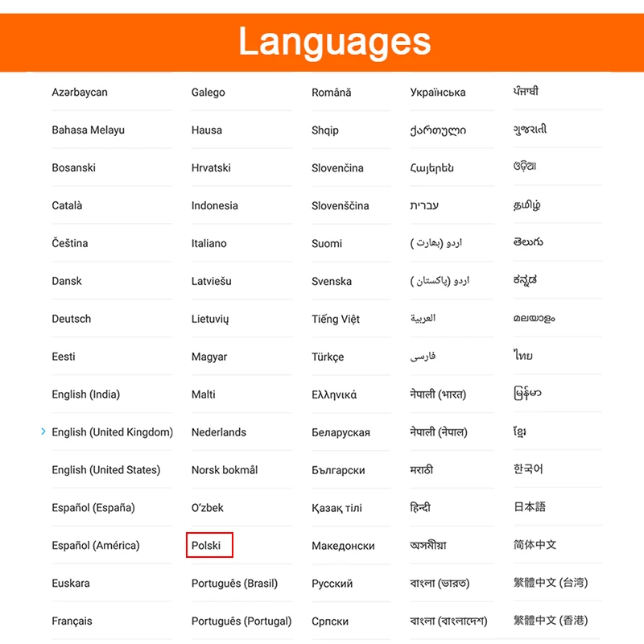Pick Norsk bokmål language
The height and width of the screenshot is (644, 644).
[x=225, y=470]
